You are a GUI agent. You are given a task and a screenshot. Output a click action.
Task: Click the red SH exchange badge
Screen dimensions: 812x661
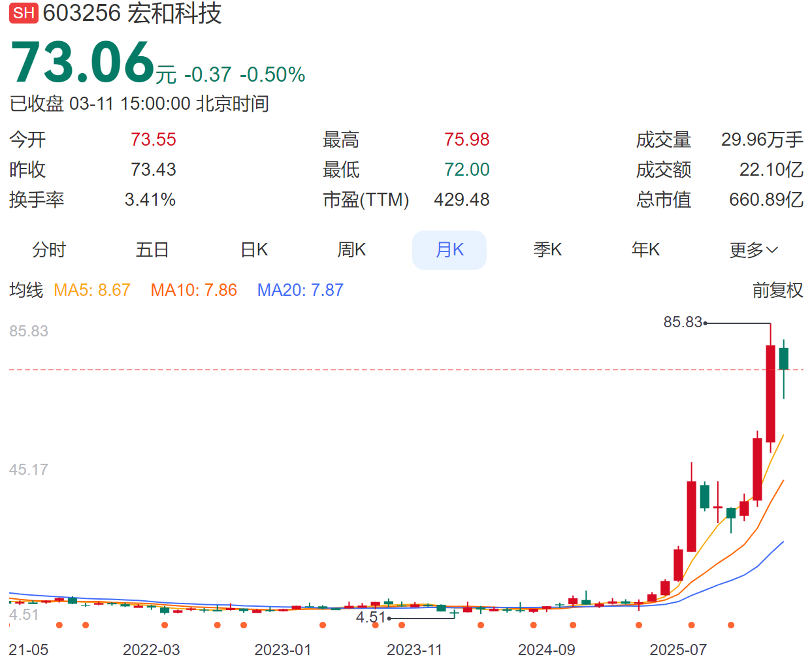24,13
